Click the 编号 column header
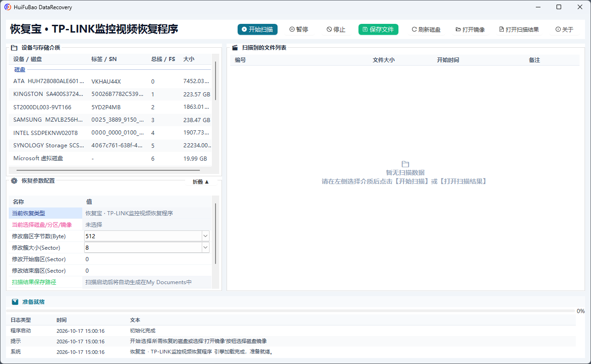 click(240, 60)
